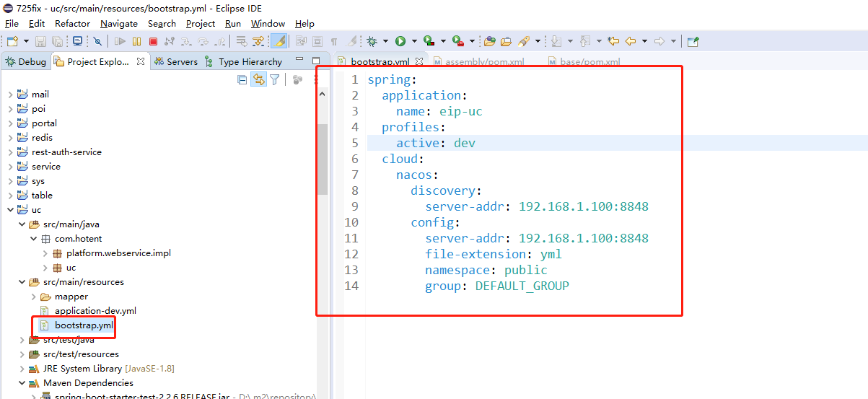This screenshot has width=868, height=399.
Task: Click the Suspend debug icon
Action: [136, 42]
